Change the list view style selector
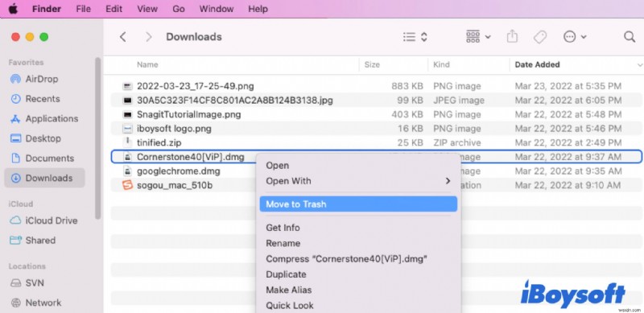Screen dimensions: 644x313 (415, 37)
